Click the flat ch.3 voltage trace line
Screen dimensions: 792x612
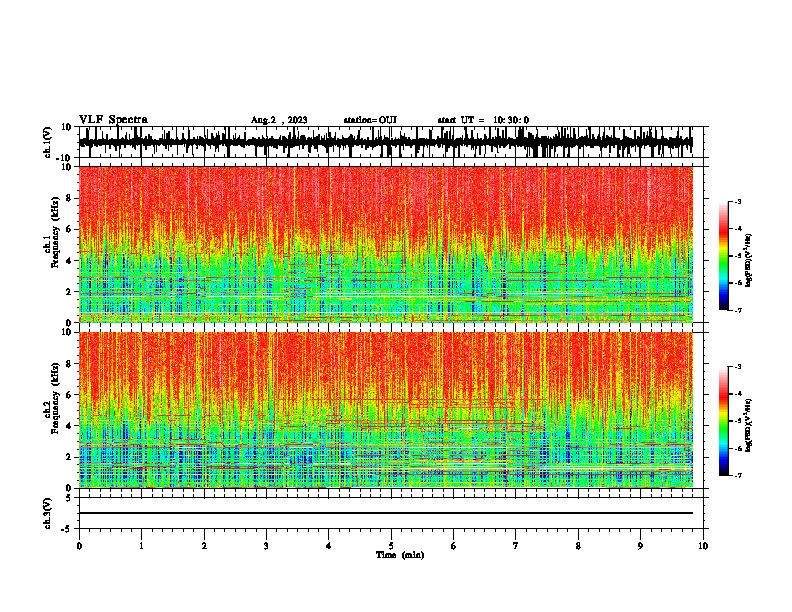pos(386,513)
